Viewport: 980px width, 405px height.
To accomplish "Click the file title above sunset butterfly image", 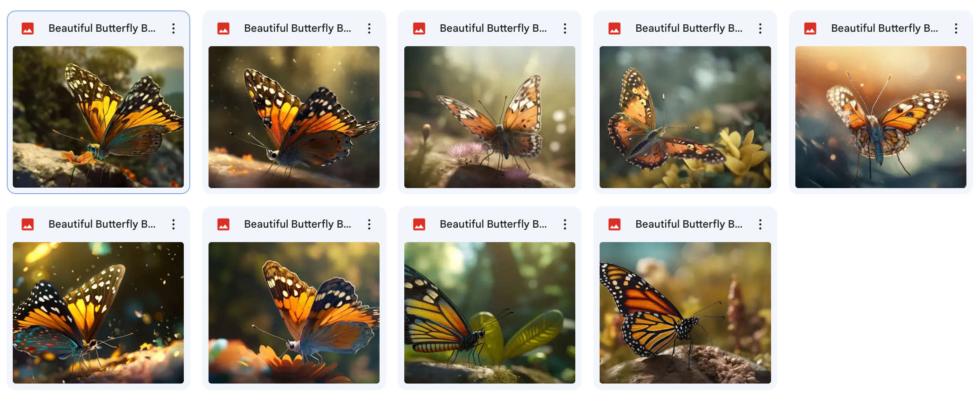I will point(884,28).
